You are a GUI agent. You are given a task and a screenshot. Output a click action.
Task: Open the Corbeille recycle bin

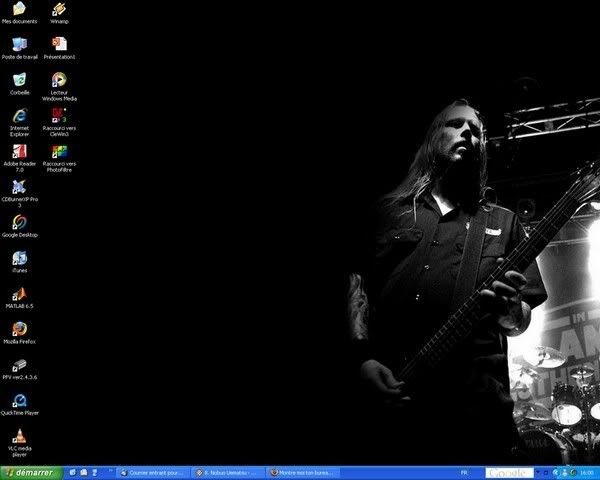tap(19, 79)
